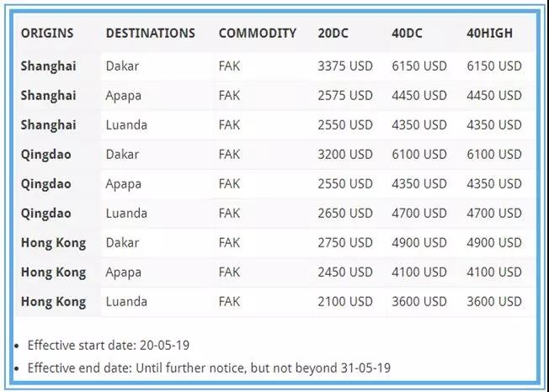This screenshot has width=549, height=392.
Task: Click the 3375 USD rate cell
Action: [345, 66]
